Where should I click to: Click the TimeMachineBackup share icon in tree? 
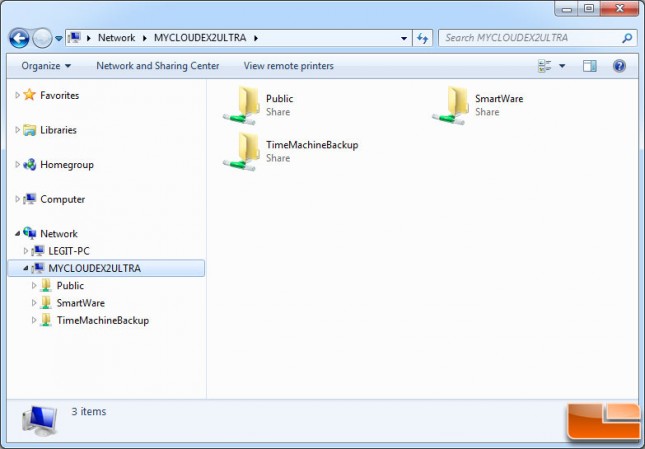pos(46,320)
